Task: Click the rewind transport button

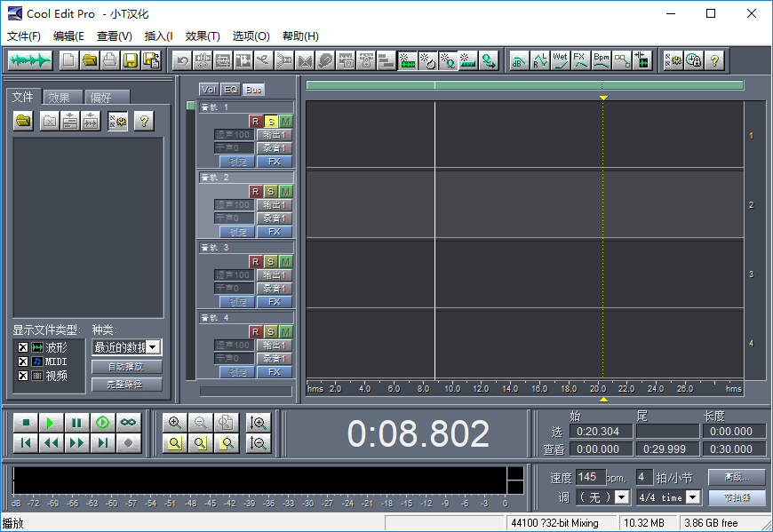Action: click(52, 443)
